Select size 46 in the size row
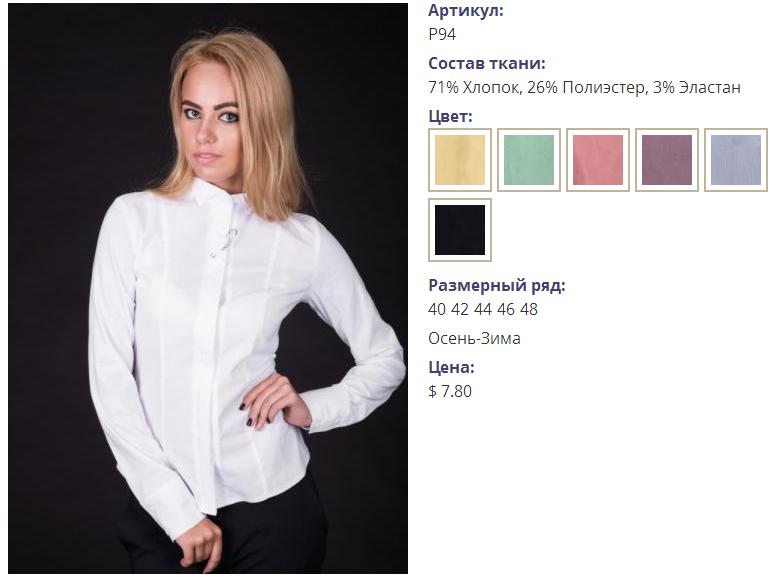Viewport: 773px width, 579px height. coord(506,309)
